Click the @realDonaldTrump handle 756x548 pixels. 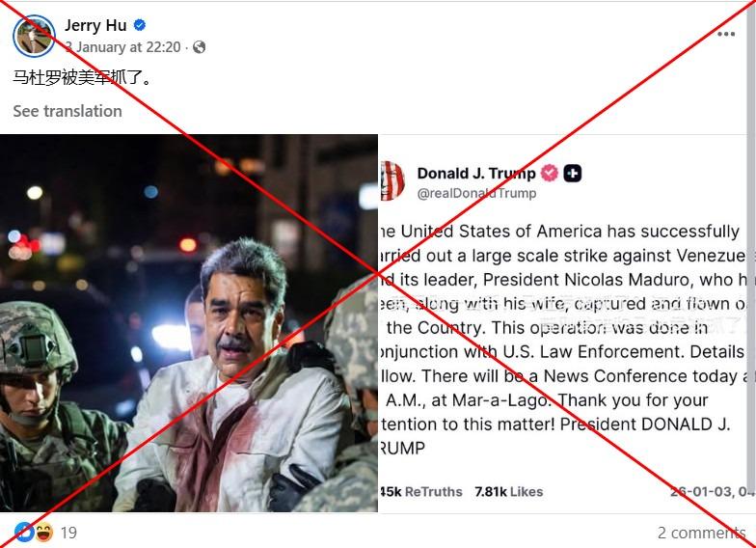(476, 193)
